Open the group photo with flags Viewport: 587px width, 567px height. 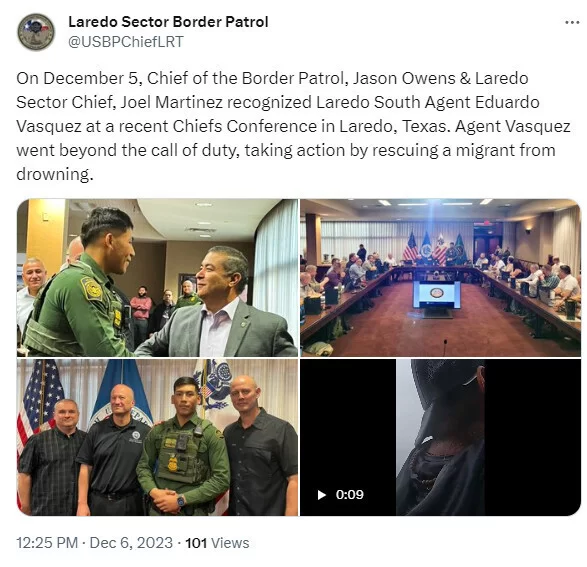157,437
